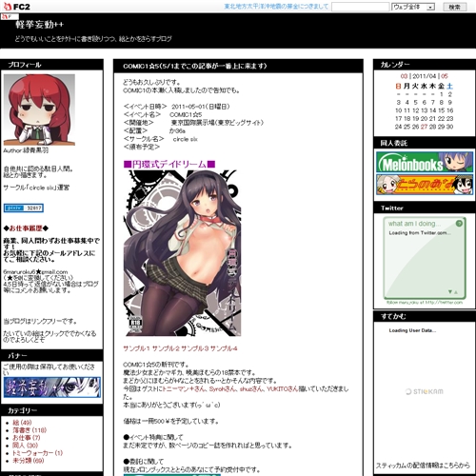Click the 'what am I doing...' widget title
The width and height of the screenshot is (476, 476).
click(414, 224)
